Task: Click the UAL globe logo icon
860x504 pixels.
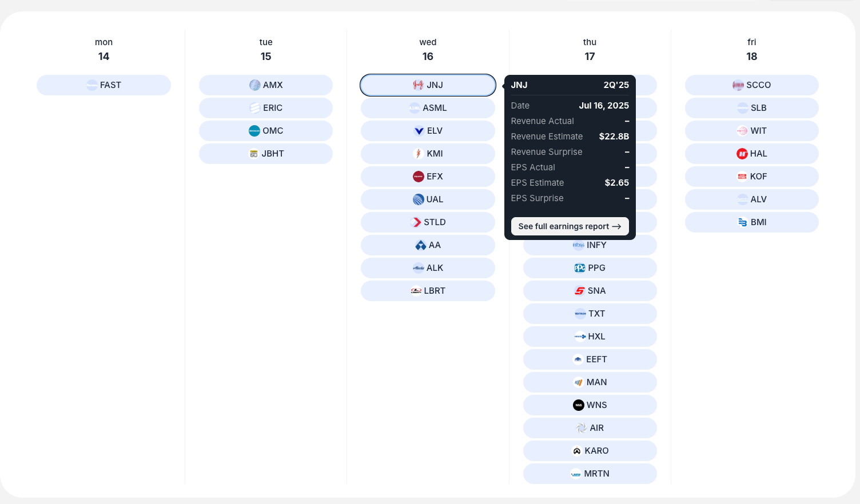Action: coord(419,199)
